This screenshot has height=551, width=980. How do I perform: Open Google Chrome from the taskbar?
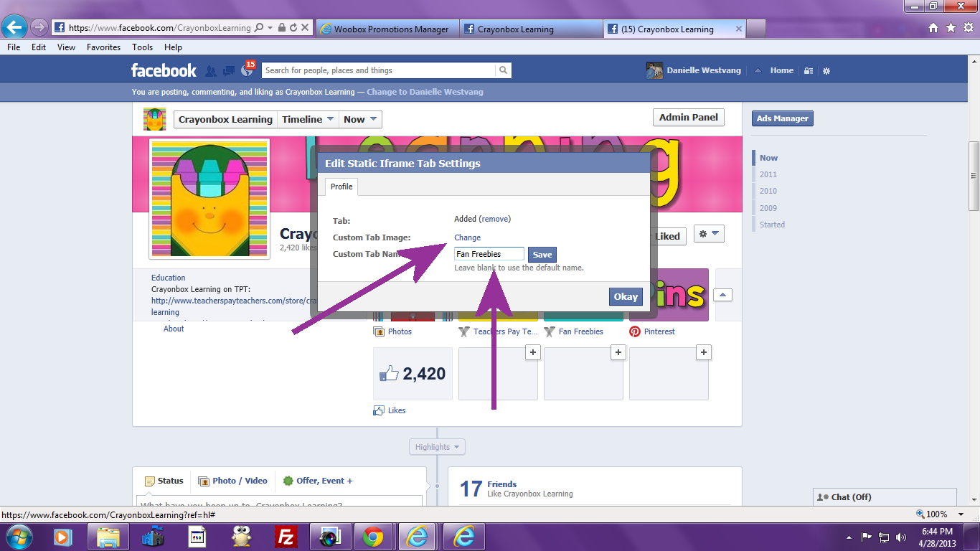click(372, 537)
